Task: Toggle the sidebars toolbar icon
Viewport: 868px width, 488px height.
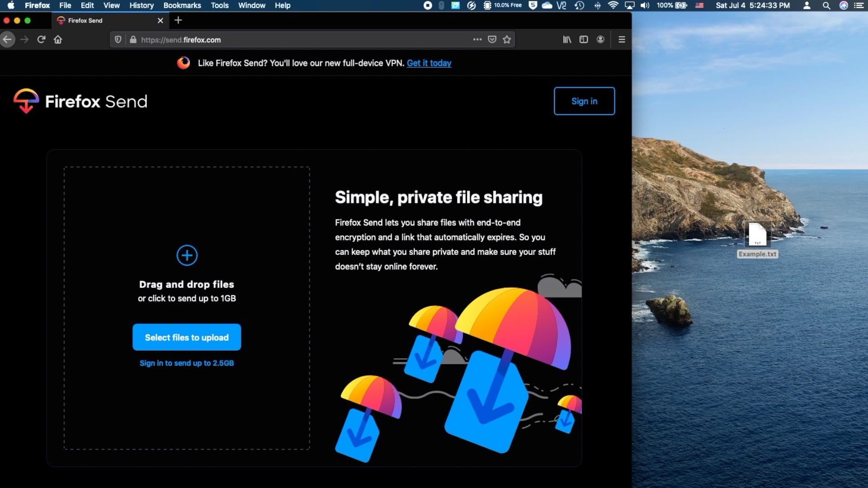Action: coord(584,40)
